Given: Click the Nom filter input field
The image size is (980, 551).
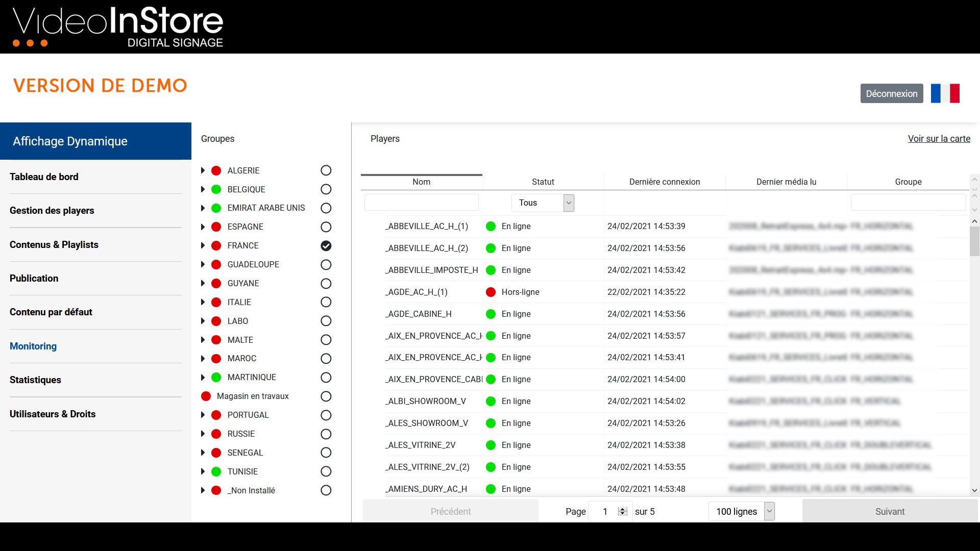Looking at the screenshot, I should click(x=421, y=203).
